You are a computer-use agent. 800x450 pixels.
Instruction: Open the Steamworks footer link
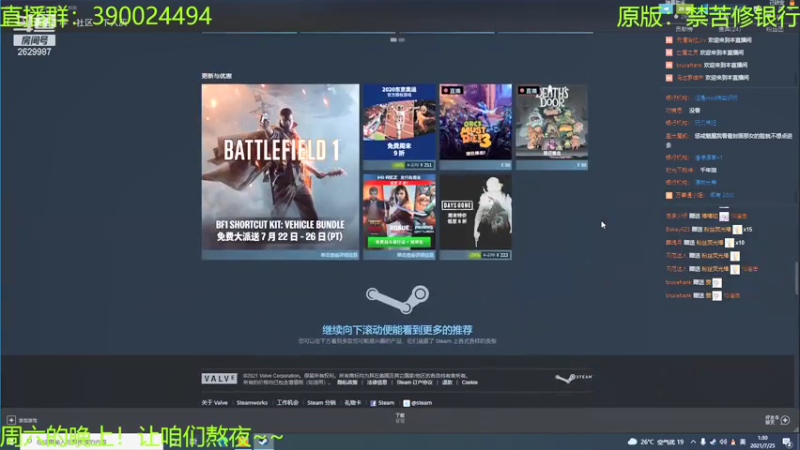coord(252,403)
